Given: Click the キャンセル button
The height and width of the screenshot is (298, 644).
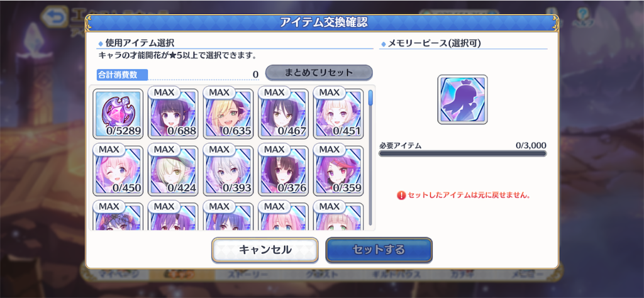Looking at the screenshot, I should point(265,250).
